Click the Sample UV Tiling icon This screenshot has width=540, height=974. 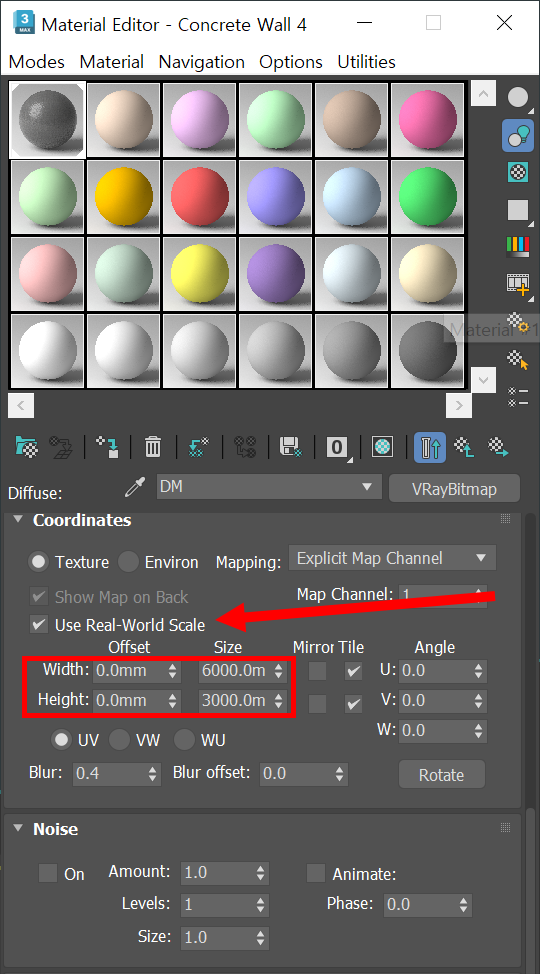click(x=518, y=210)
